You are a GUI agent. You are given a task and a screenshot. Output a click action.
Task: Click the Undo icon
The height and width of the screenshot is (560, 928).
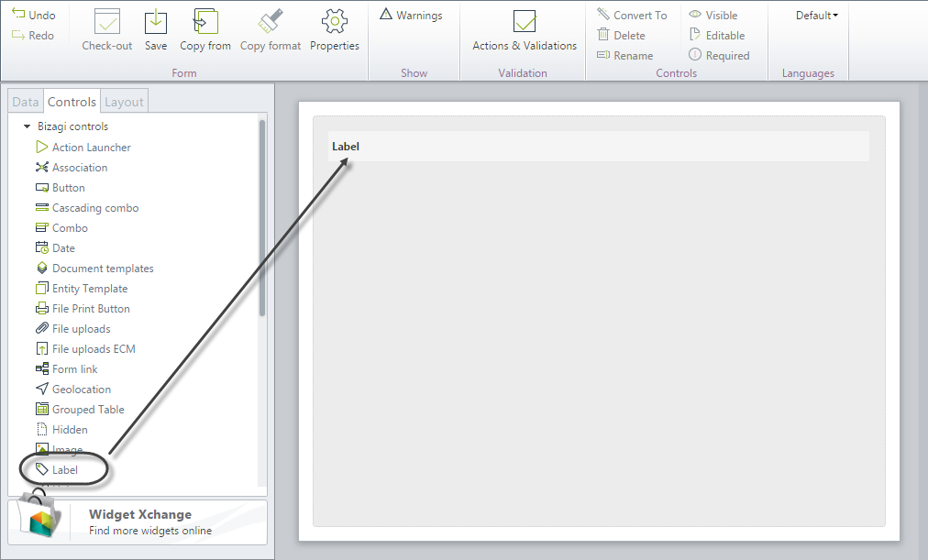click(x=18, y=14)
